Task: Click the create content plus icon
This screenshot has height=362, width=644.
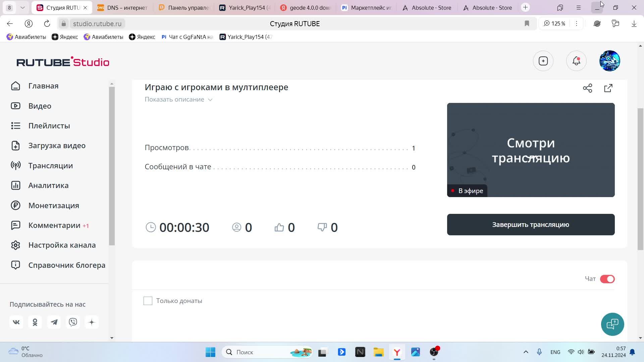Action: click(543, 61)
